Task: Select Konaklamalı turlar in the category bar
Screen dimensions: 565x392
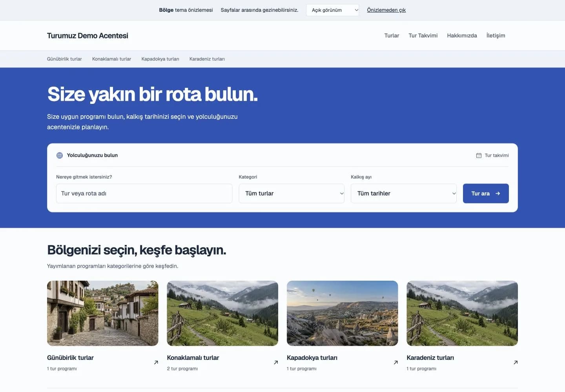Action: [x=111, y=59]
